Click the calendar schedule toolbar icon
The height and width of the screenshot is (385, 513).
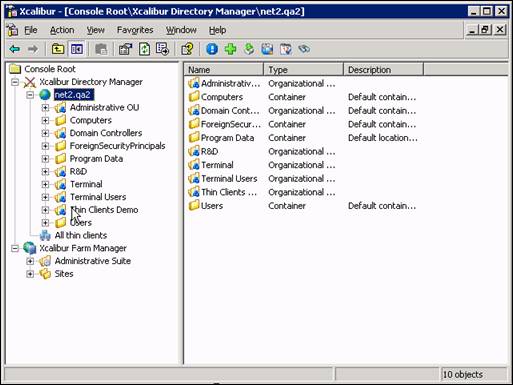(x=286, y=49)
